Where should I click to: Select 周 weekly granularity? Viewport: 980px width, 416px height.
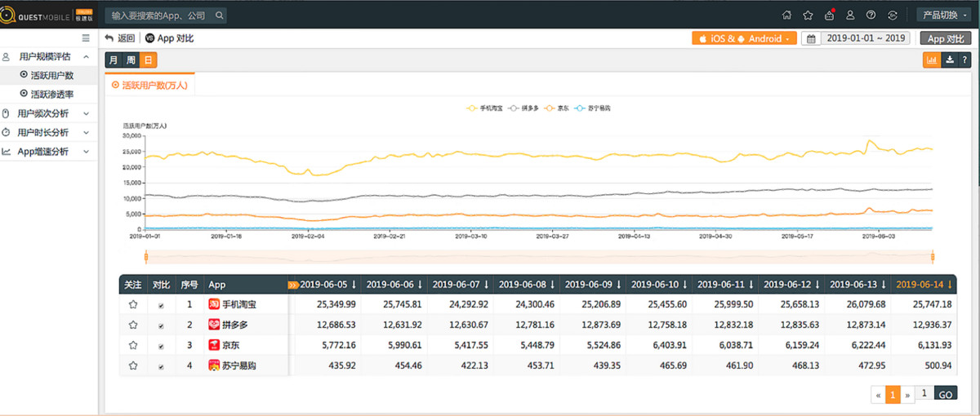130,60
